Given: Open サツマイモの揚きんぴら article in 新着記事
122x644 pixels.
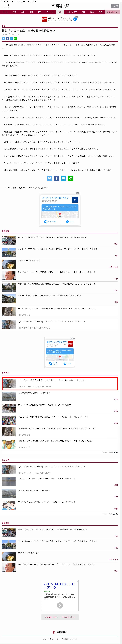Looking at the screenshot, I should (29, 553).
